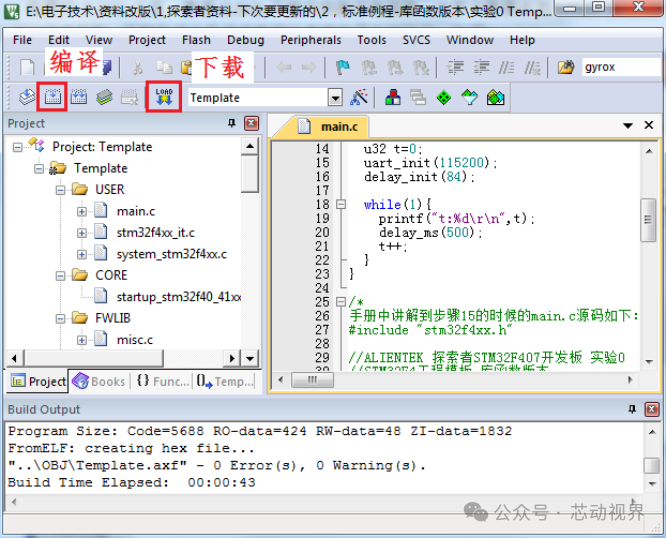
Task: Click the Select Software Packs icon
Action: (469, 97)
